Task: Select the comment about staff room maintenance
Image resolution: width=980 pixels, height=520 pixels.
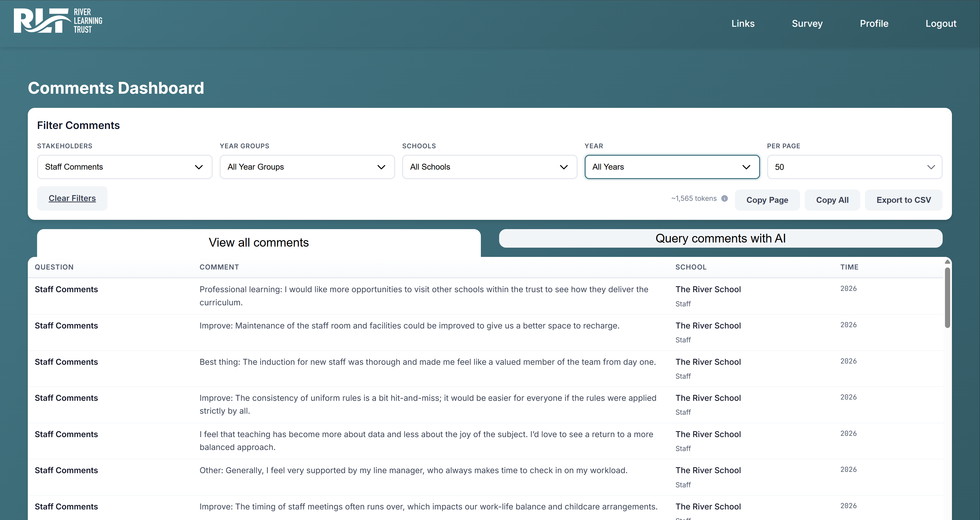Action: (x=409, y=326)
